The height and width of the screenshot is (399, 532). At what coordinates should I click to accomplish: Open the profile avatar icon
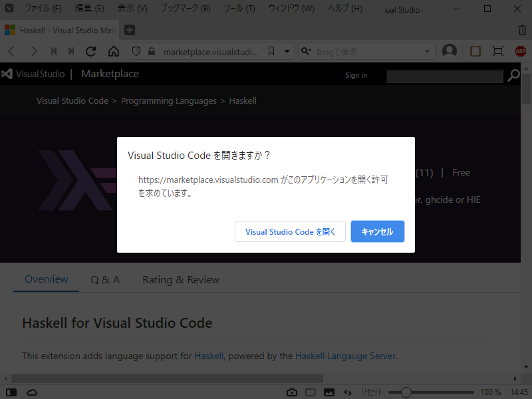click(449, 51)
